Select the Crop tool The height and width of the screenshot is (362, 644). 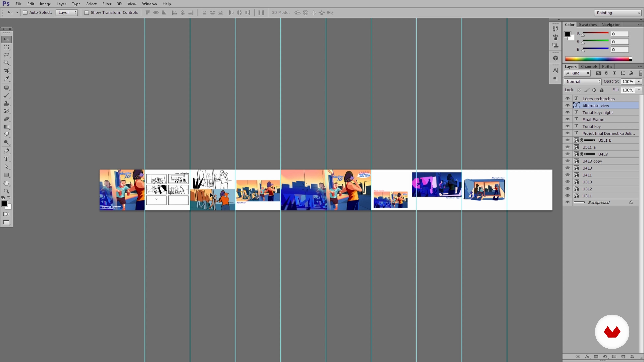click(x=7, y=71)
